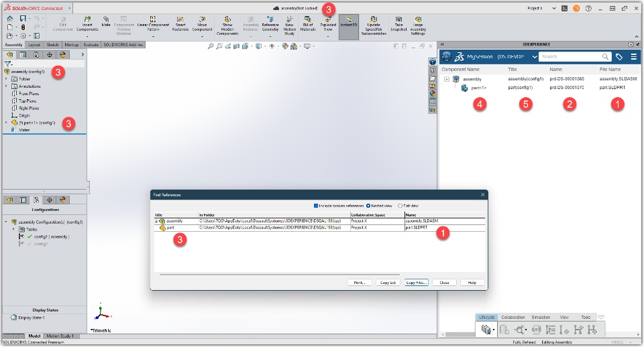Expand Folder node in feature tree

coord(6,79)
